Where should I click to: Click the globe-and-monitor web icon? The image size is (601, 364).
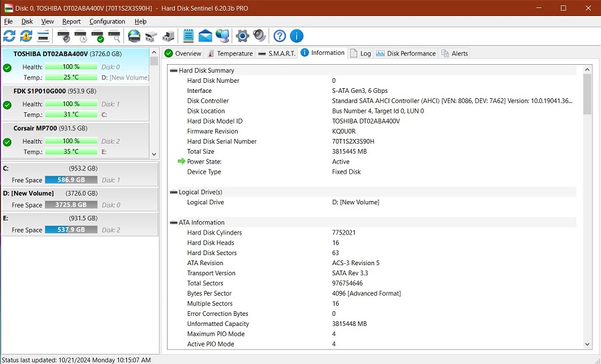coord(222,36)
